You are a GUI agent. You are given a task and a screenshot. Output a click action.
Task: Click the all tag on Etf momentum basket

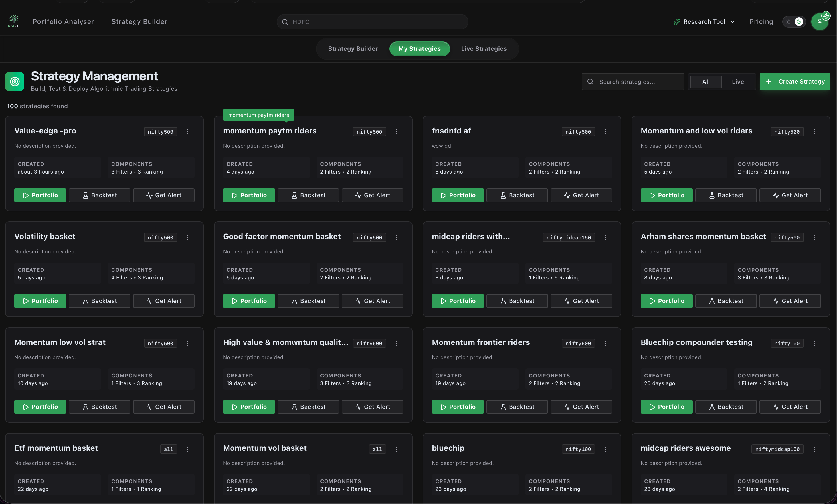pyautogui.click(x=169, y=449)
